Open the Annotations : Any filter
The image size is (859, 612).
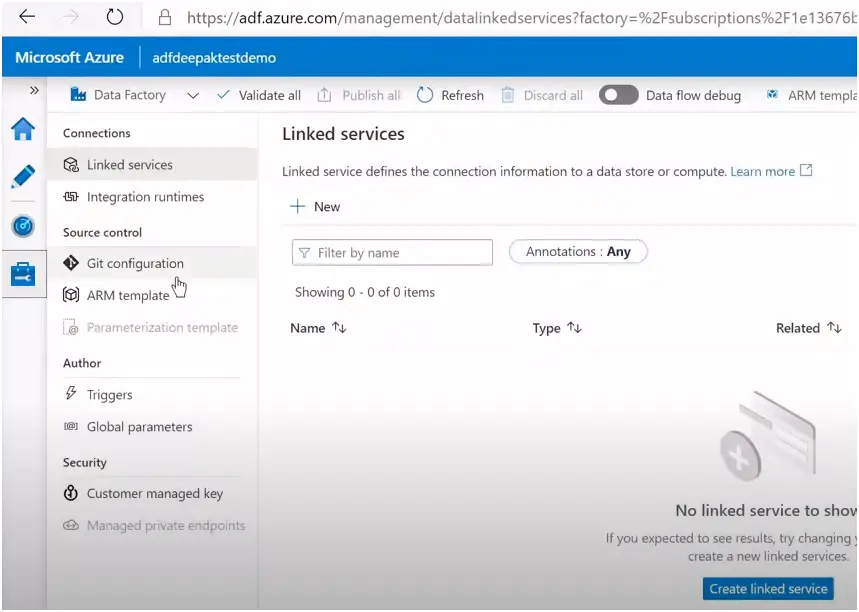[578, 251]
